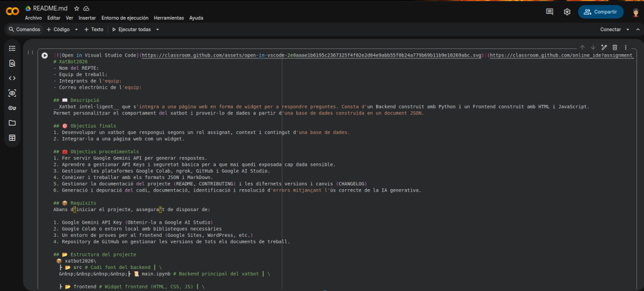The width and height of the screenshot is (644, 291).
Task: Open the code snippets panel
Action: tap(12, 78)
